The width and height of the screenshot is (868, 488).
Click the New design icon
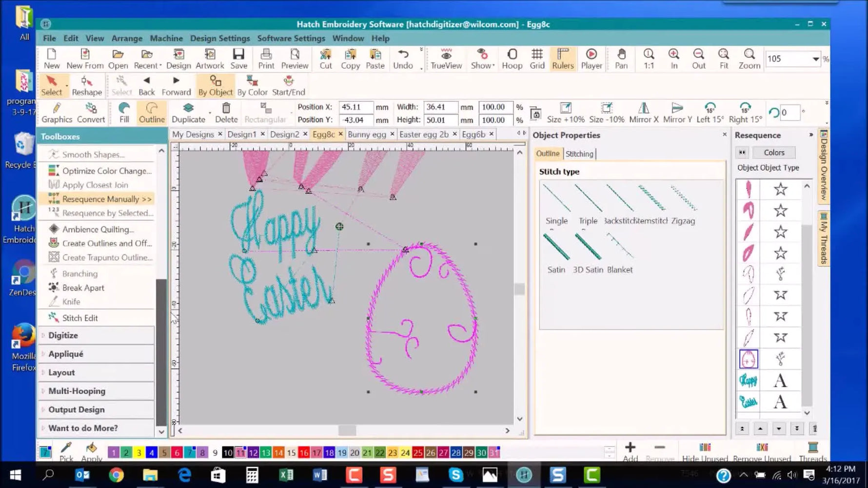(51, 59)
